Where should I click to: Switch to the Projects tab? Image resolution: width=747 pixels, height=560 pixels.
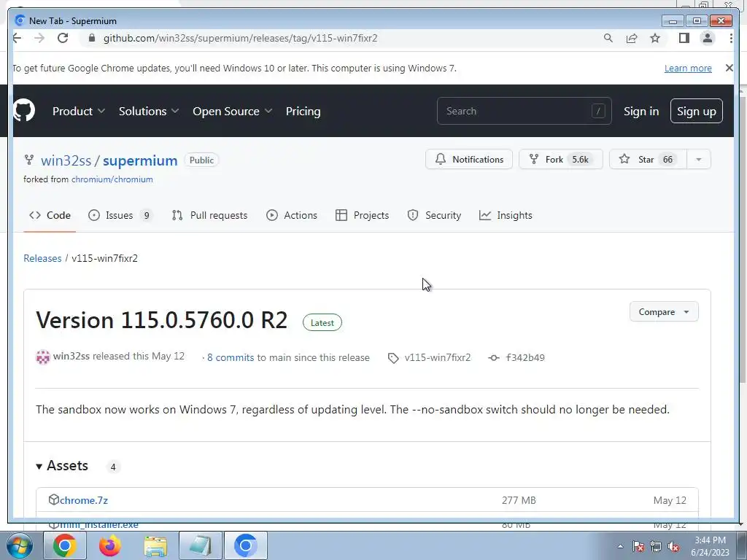coord(362,215)
